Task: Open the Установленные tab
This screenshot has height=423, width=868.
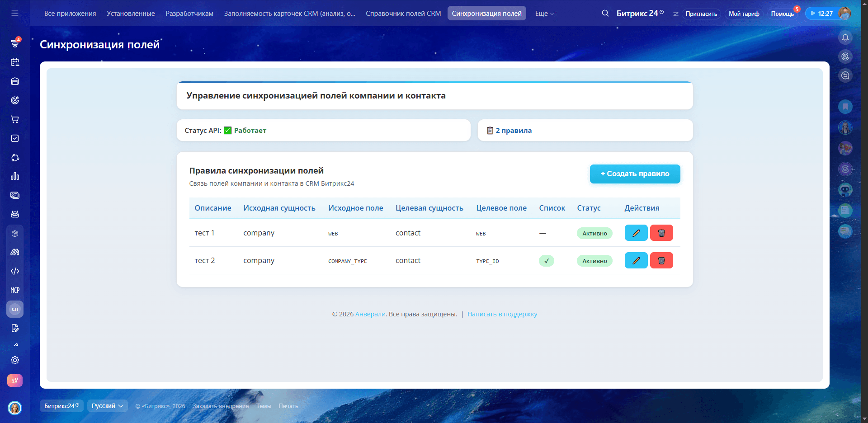Action: click(x=131, y=14)
